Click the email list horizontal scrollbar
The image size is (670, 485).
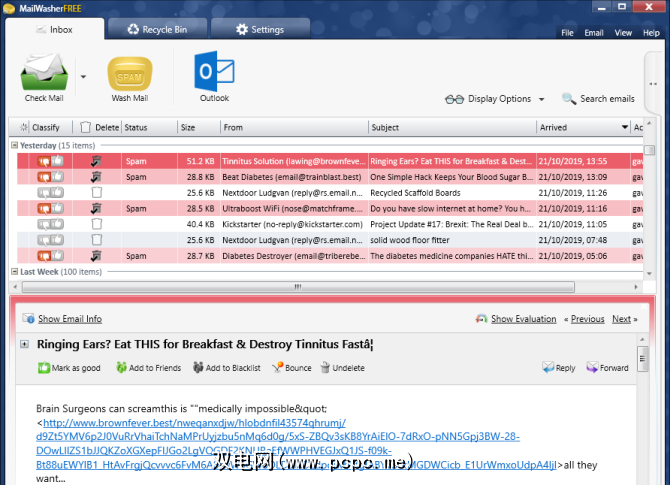pos(298,287)
